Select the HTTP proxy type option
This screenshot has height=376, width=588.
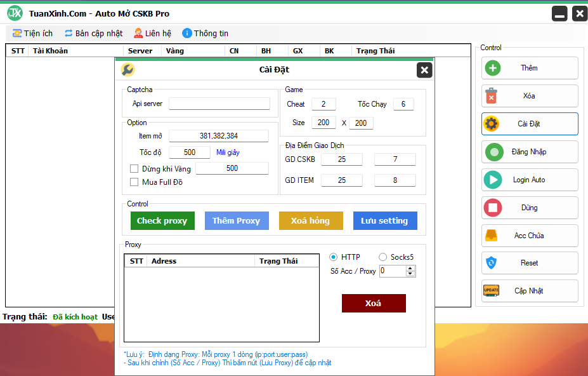334,257
